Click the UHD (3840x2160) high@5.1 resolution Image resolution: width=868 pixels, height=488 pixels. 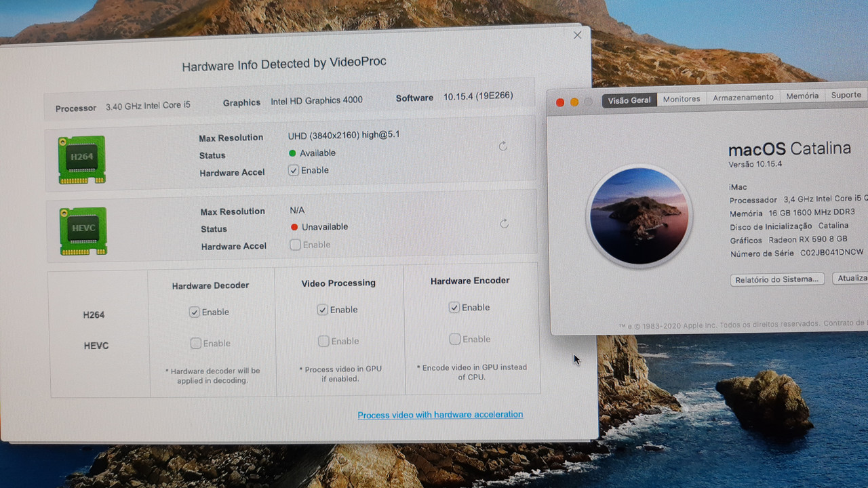tap(344, 135)
